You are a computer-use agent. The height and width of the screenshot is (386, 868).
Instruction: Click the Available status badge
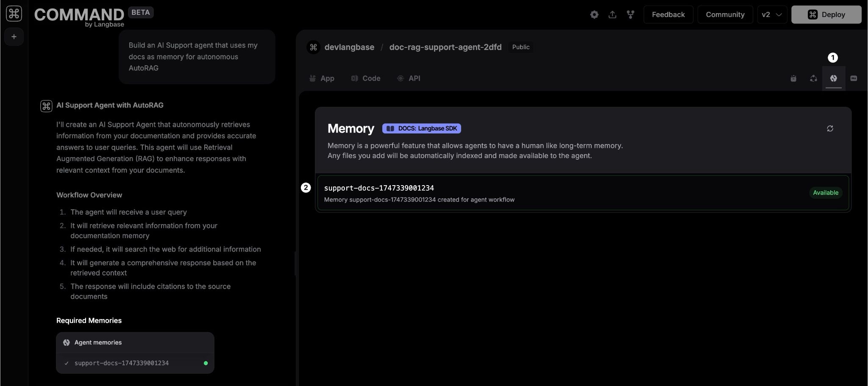pyautogui.click(x=826, y=193)
